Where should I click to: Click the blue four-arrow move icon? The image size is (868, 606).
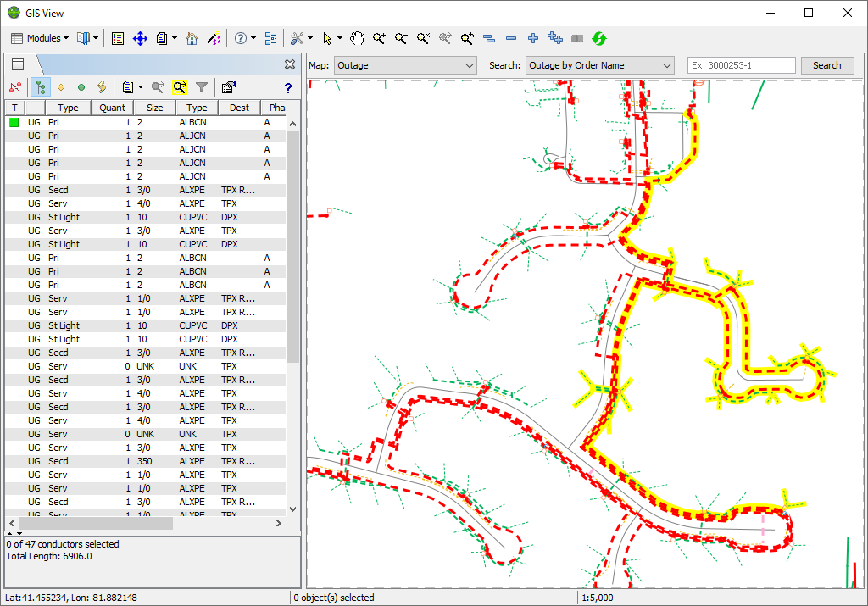point(140,38)
